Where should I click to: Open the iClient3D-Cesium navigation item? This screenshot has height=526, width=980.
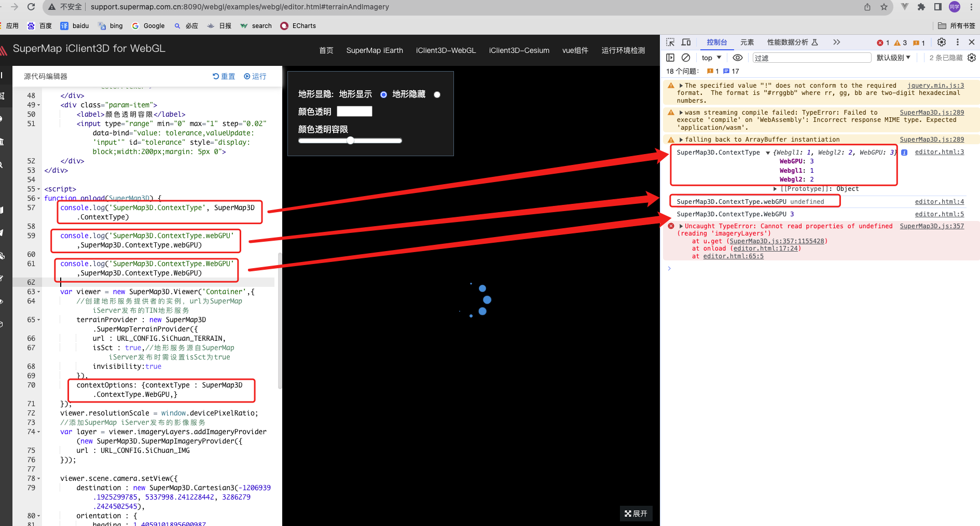click(x=519, y=50)
